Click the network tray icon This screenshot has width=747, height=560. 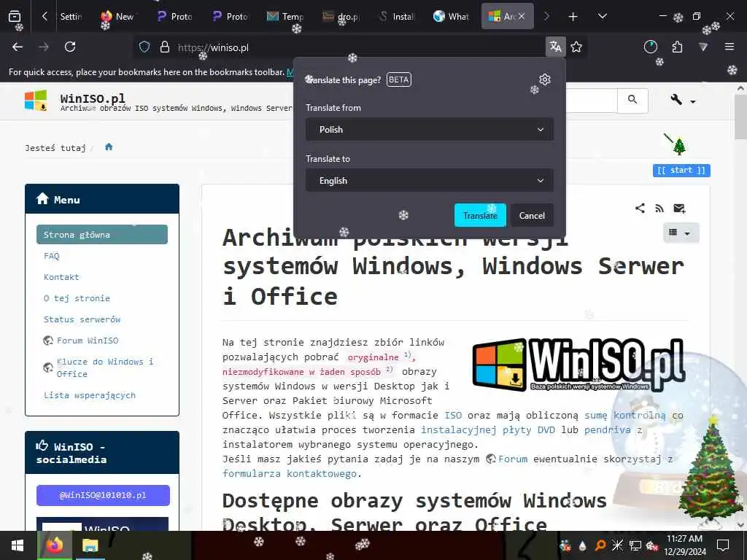[x=635, y=545]
